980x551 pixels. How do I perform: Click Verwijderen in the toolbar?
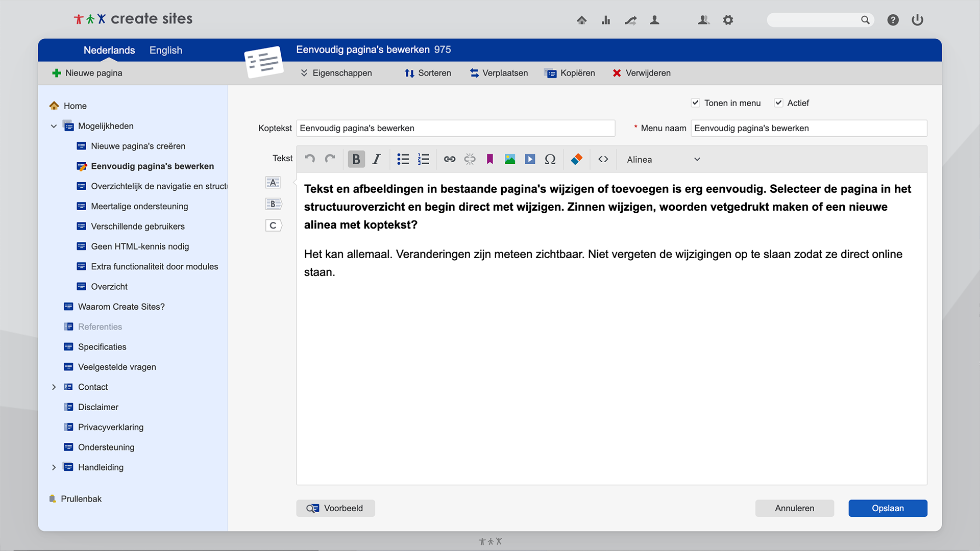(642, 73)
